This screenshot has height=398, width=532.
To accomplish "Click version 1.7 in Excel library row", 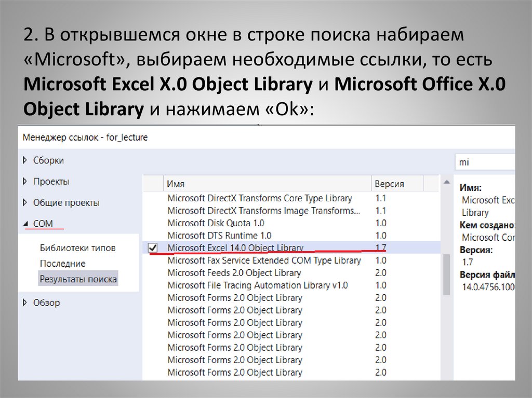I will pos(381,248).
